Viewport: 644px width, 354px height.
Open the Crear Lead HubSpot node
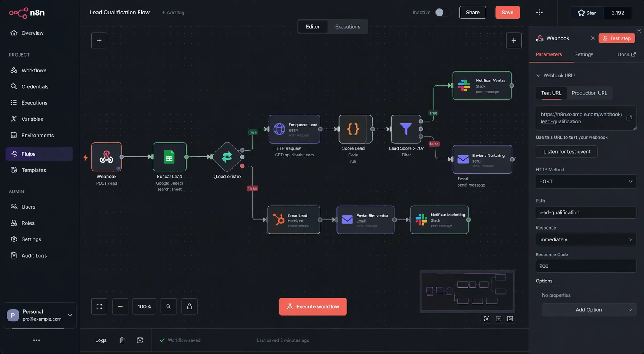click(x=294, y=220)
